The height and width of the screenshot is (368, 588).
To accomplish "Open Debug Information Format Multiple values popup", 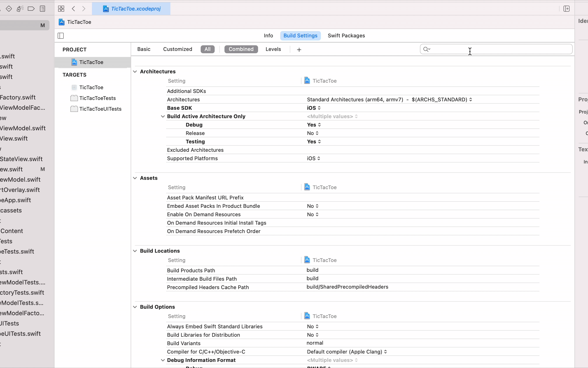I will point(332,360).
